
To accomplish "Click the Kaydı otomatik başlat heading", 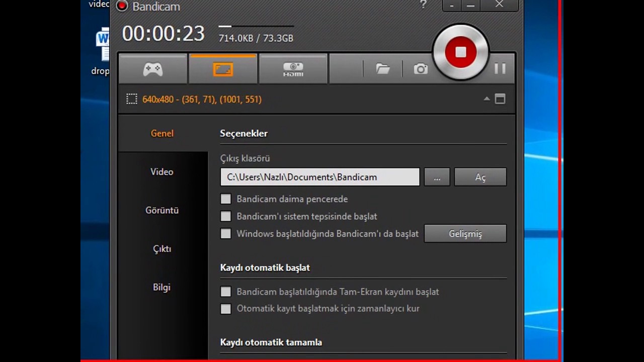I will pos(265,268).
